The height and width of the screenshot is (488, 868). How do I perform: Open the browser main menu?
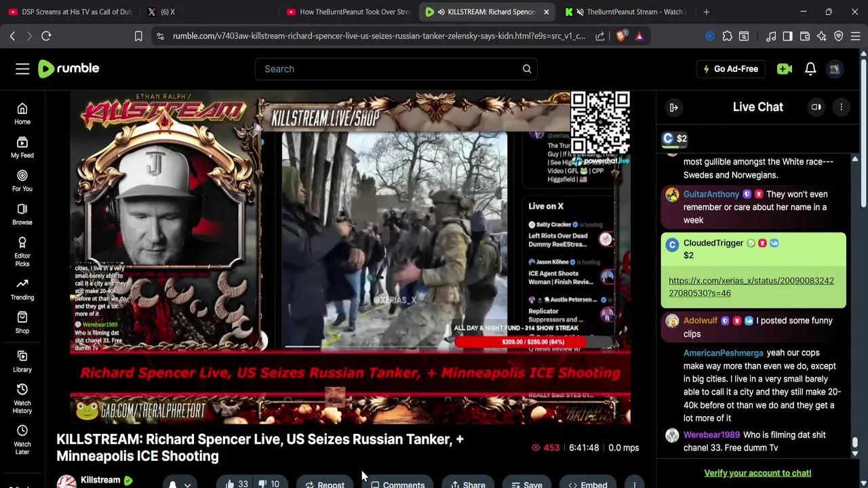(x=855, y=36)
